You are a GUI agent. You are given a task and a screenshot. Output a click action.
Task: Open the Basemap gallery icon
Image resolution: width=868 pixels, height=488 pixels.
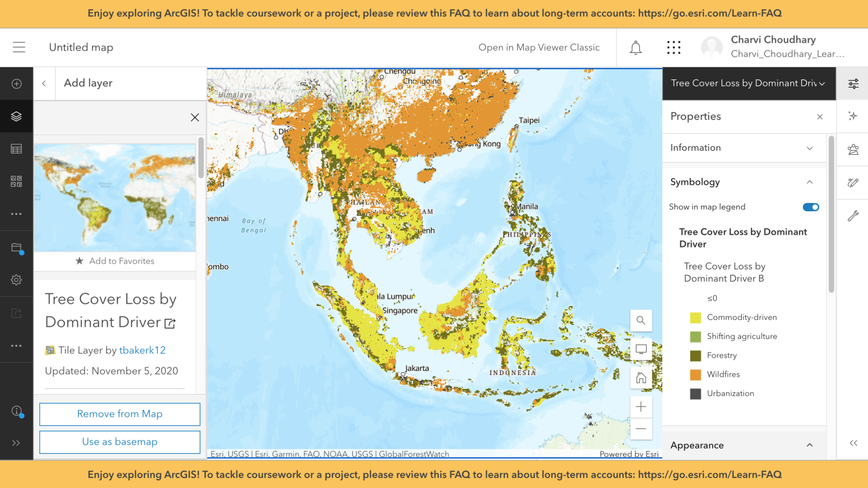pyautogui.click(x=16, y=181)
